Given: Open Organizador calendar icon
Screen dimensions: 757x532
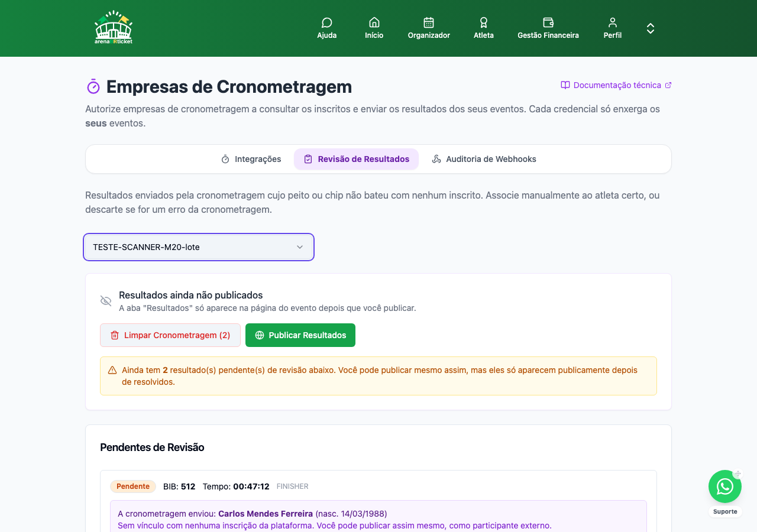Looking at the screenshot, I should coord(429,22).
